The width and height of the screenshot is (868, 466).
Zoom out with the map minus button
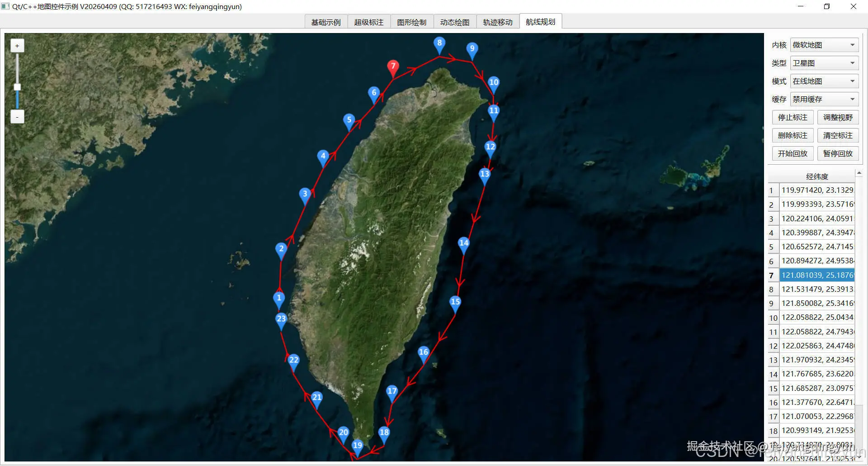(x=17, y=117)
